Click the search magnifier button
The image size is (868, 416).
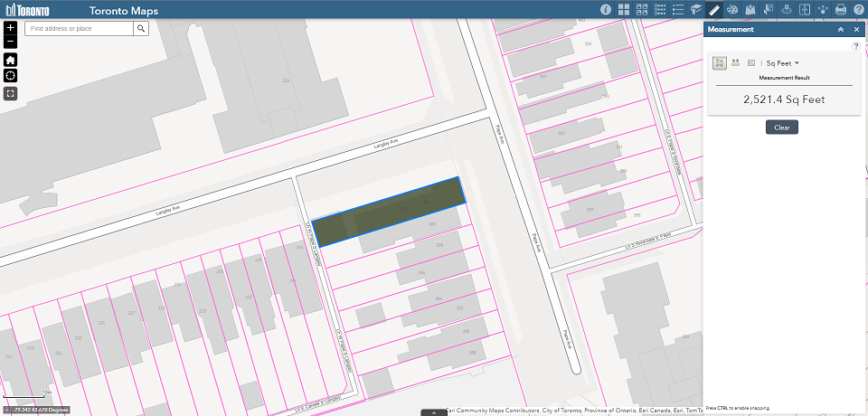coord(142,29)
